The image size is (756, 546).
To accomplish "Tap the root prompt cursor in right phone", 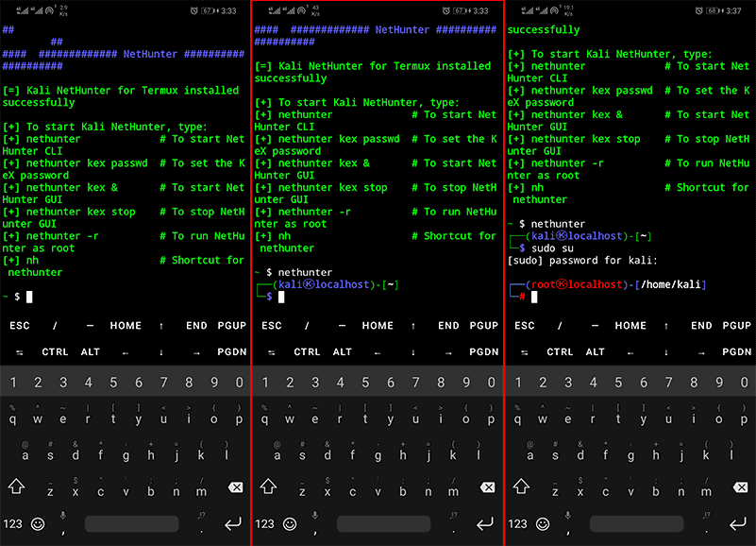I will [534, 297].
